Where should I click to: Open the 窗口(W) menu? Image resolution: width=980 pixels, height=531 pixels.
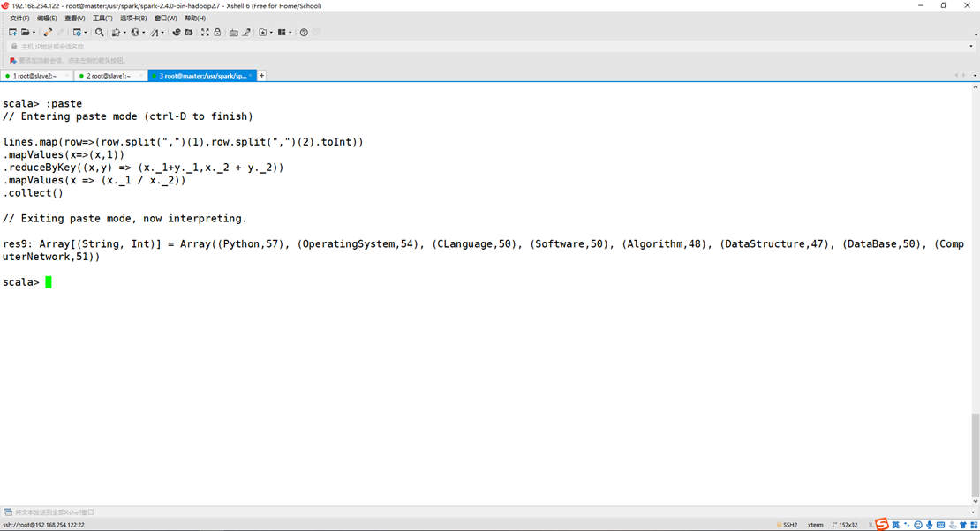pyautogui.click(x=166, y=19)
